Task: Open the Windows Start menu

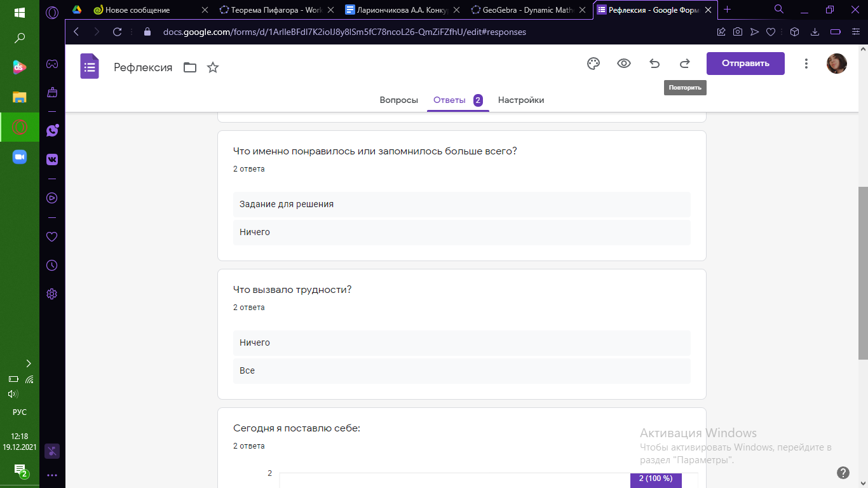Action: pos(20,13)
